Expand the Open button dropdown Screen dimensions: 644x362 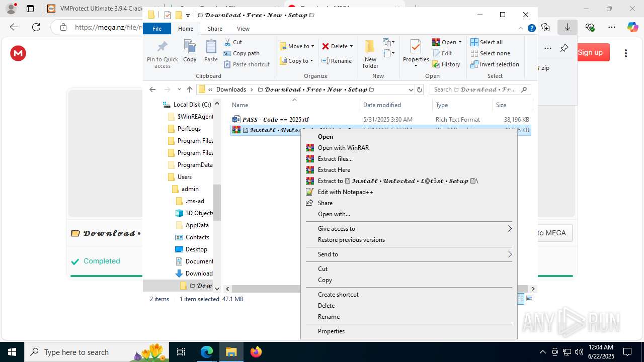[460, 42]
